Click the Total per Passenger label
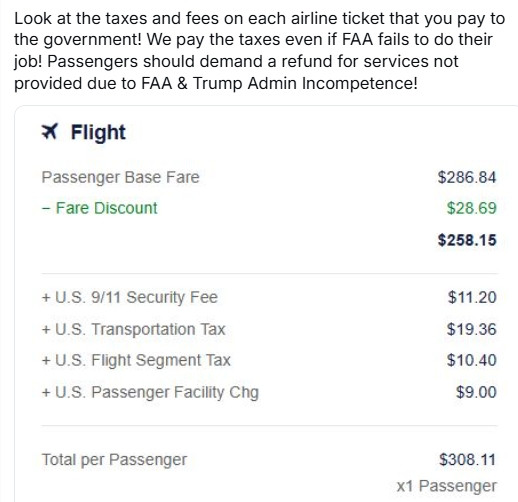The height and width of the screenshot is (502, 518). coord(114,460)
